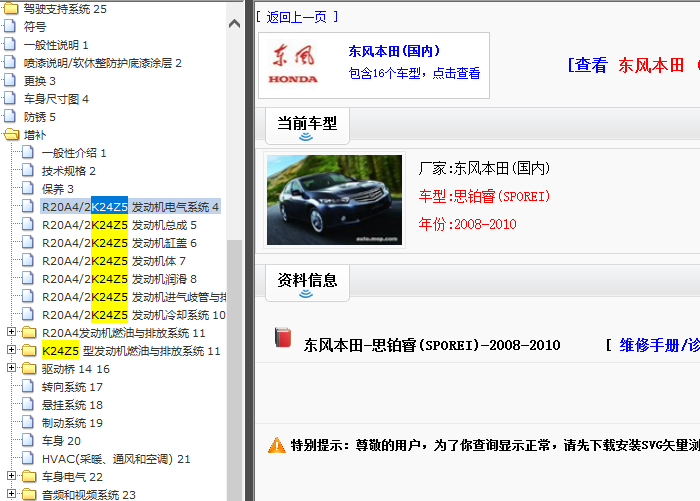The width and height of the screenshot is (700, 501).
Task: Select tree item 车身 20
Action: [61, 441]
